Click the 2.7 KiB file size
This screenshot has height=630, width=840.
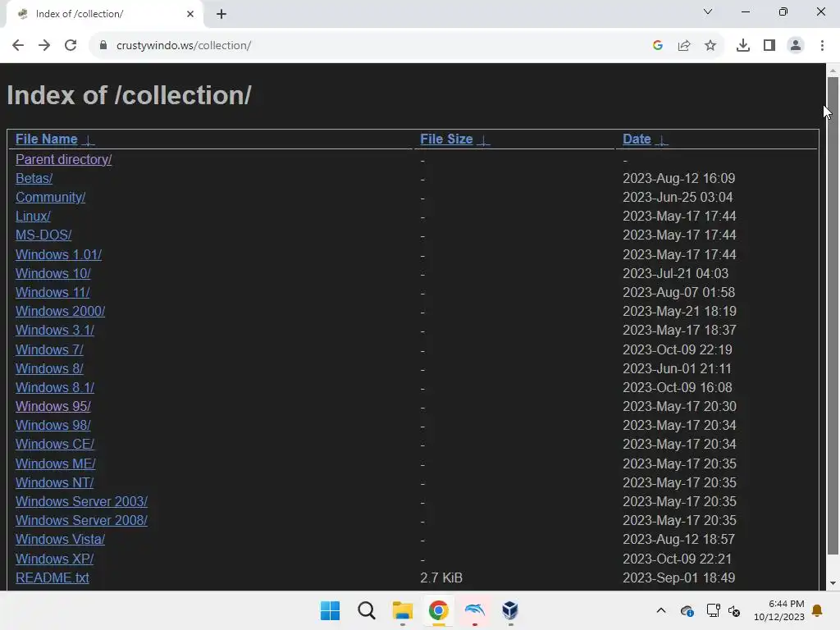coord(441,578)
